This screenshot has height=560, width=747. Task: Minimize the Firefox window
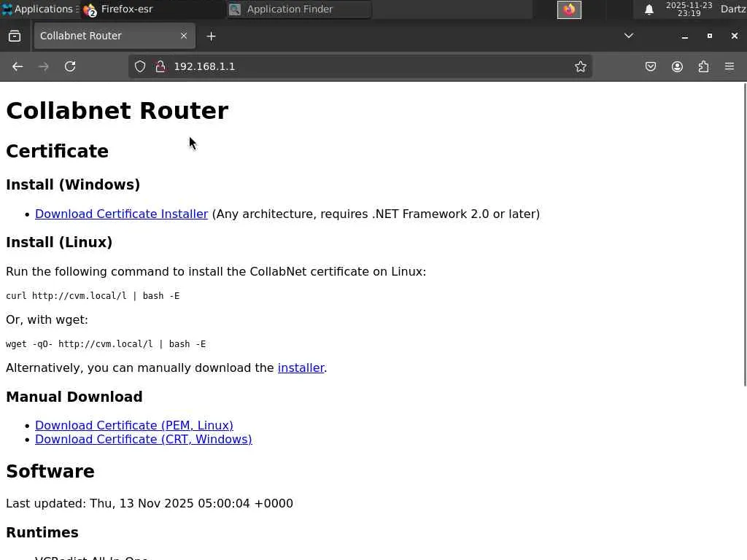click(684, 36)
